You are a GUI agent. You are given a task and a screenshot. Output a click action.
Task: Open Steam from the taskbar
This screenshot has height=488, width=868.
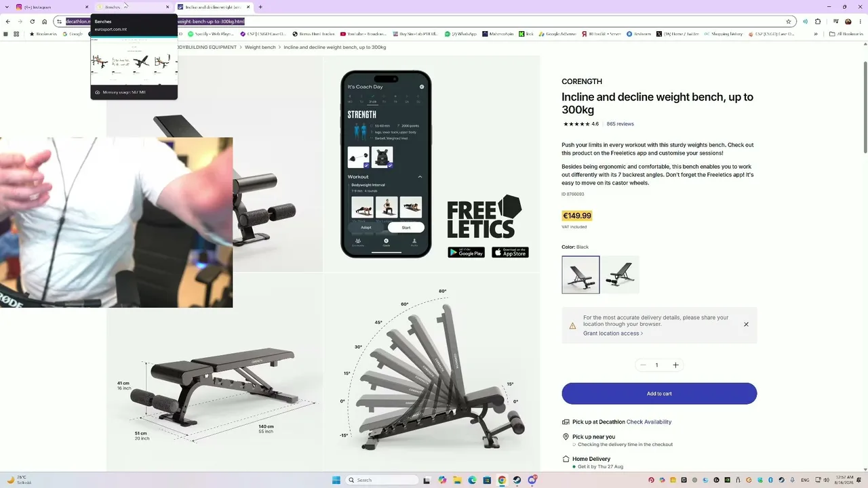517,480
